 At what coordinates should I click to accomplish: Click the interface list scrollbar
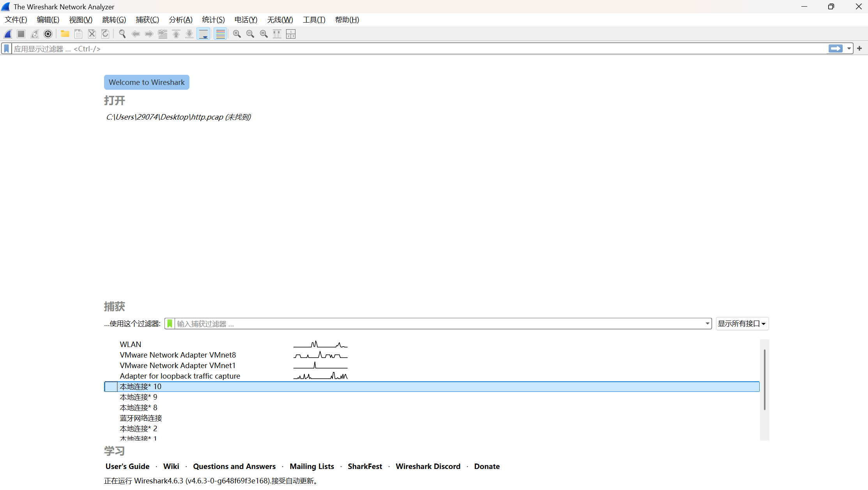pos(764,380)
